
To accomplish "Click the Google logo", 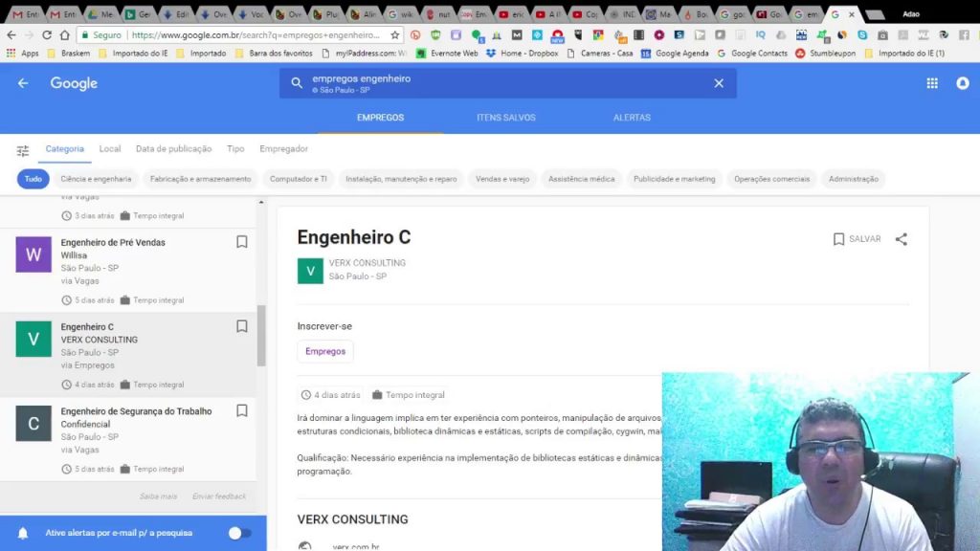I will tap(74, 83).
